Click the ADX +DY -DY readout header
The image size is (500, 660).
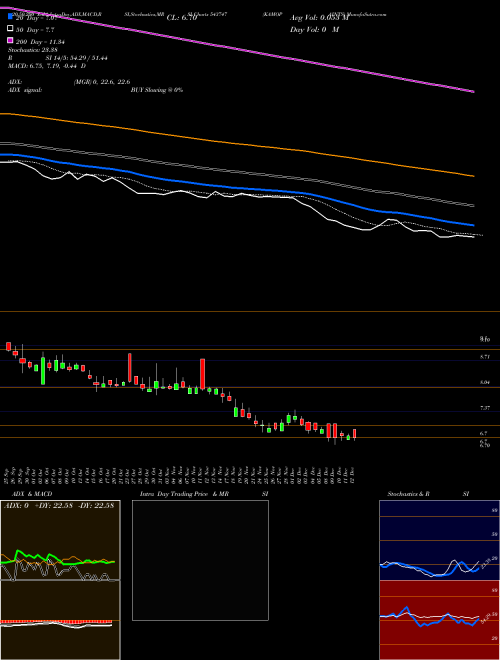(x=59, y=506)
